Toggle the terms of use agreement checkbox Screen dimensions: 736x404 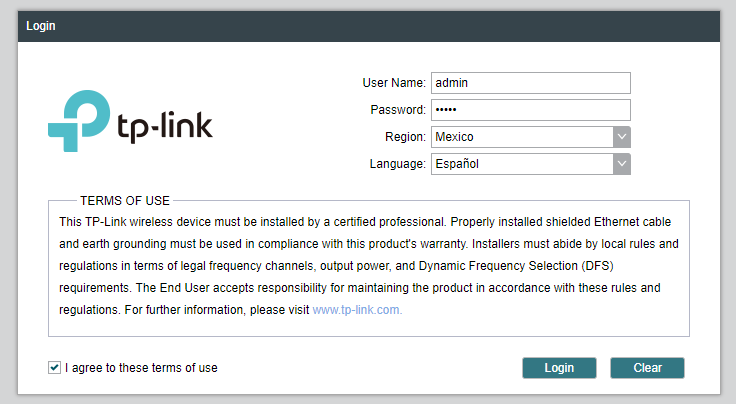[54, 367]
